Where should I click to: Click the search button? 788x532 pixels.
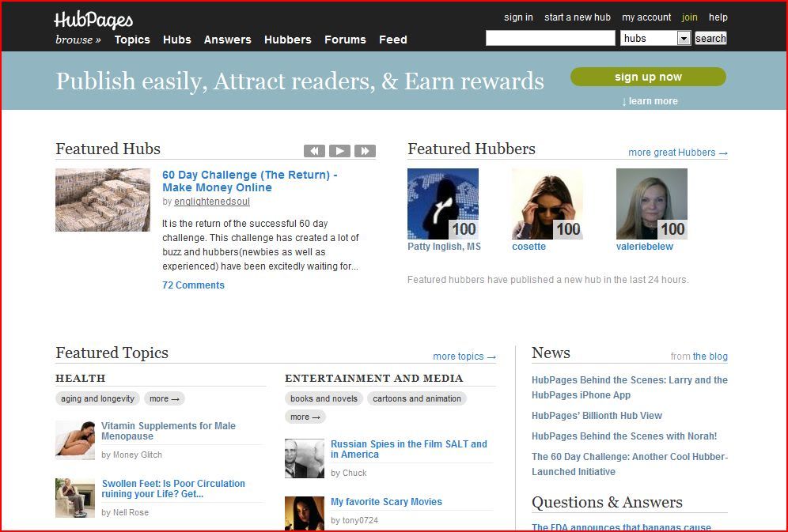[710, 38]
